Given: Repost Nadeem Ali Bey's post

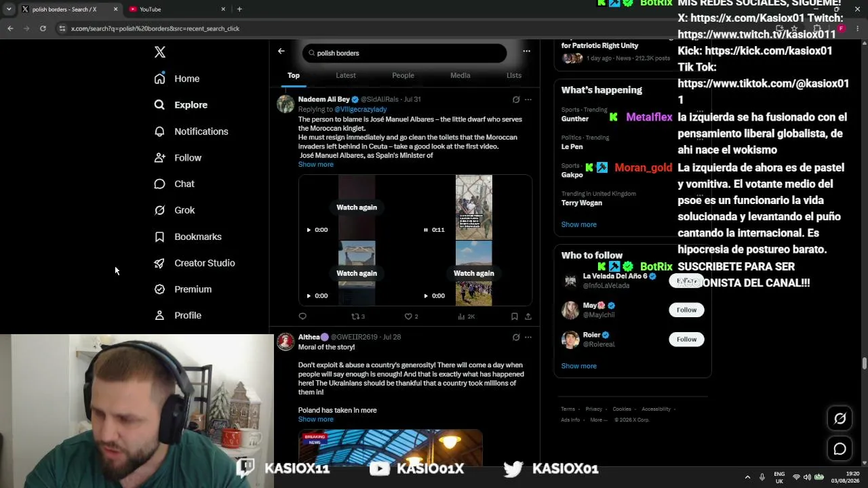Looking at the screenshot, I should (x=357, y=317).
